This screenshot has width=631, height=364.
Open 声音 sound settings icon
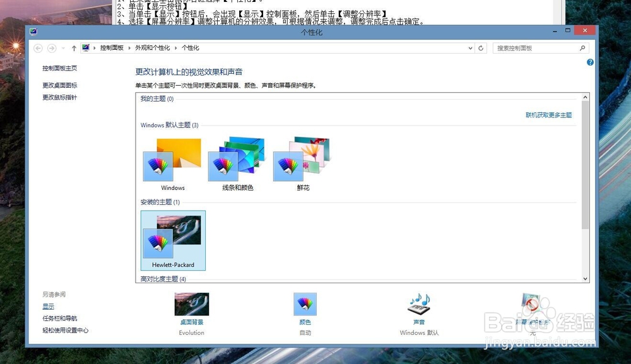pyautogui.click(x=419, y=304)
